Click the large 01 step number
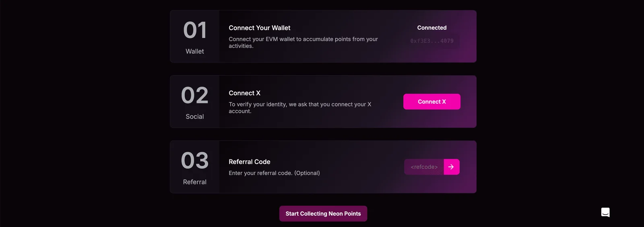Screen dimensions: 644x227 pos(195,31)
